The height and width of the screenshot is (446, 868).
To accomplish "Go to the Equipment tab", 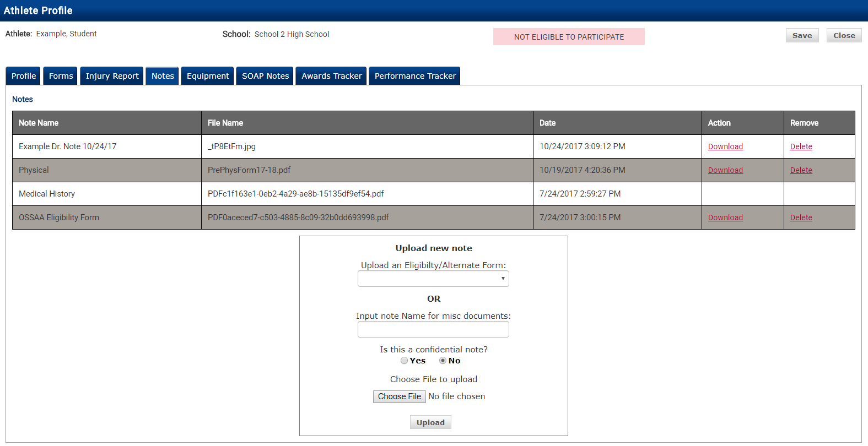I will click(x=208, y=76).
